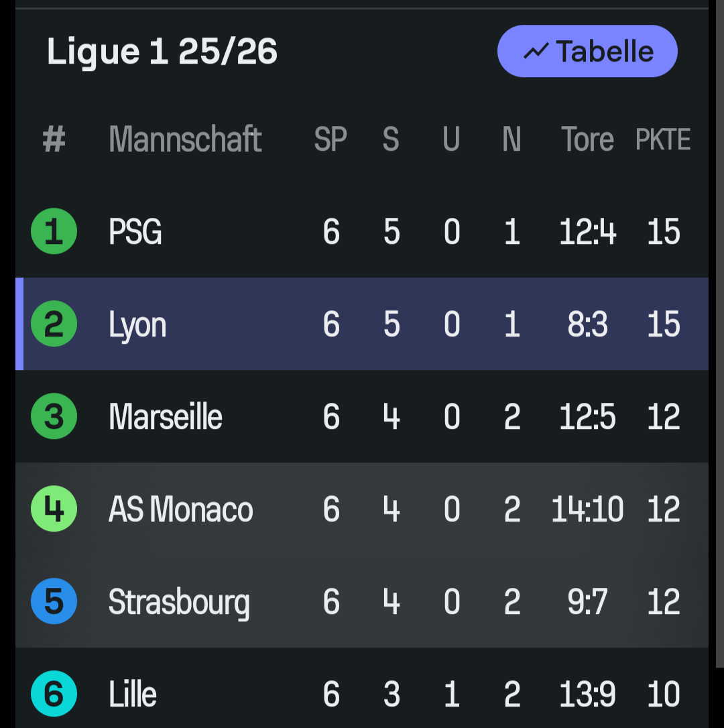Open the PSG team row
Image resolution: width=724 pixels, height=728 pixels.
pyautogui.click(x=135, y=232)
